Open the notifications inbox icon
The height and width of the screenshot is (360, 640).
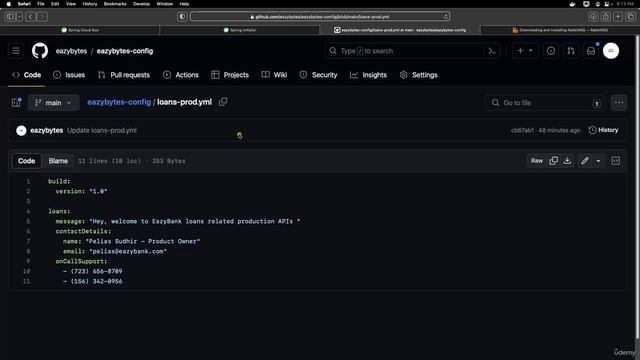[591, 51]
